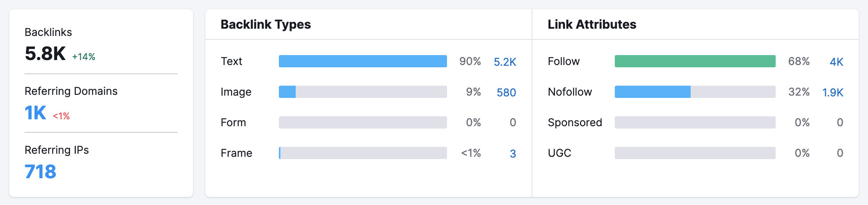Click the Image backlinks progress bar

[x=362, y=92]
